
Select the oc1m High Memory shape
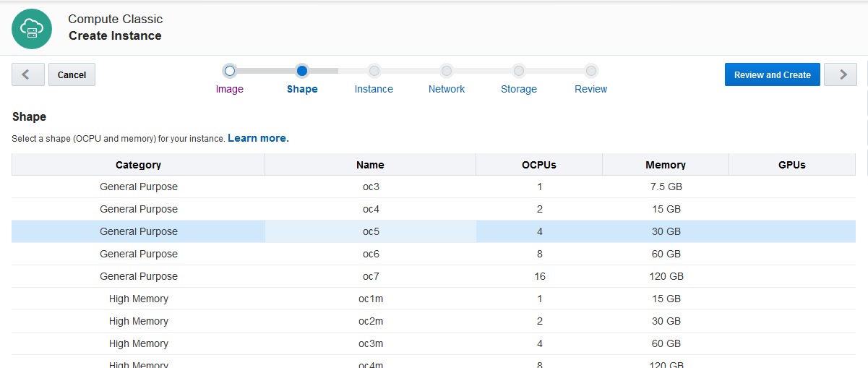(x=371, y=299)
